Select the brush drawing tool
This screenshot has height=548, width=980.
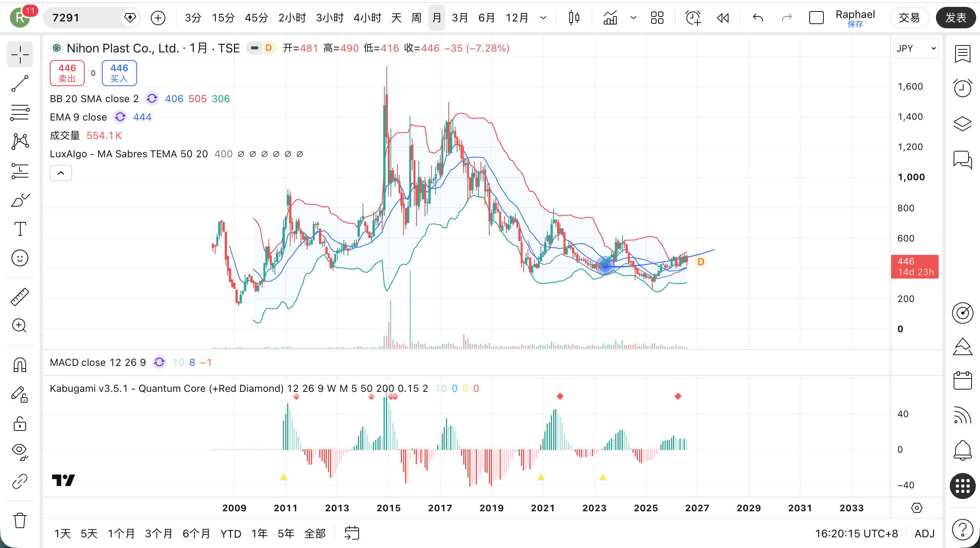coord(20,200)
